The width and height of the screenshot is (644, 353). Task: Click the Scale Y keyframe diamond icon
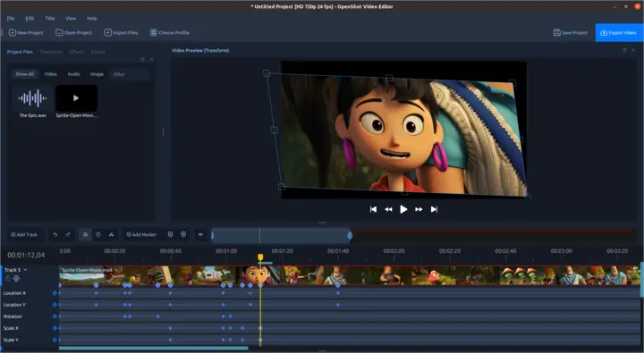pyautogui.click(x=55, y=340)
